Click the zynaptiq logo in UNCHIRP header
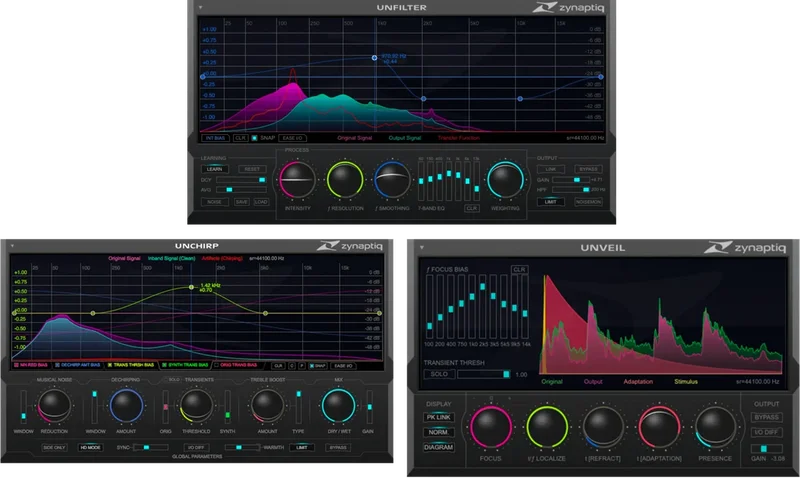Viewport: 800px width, 478px height. point(349,246)
